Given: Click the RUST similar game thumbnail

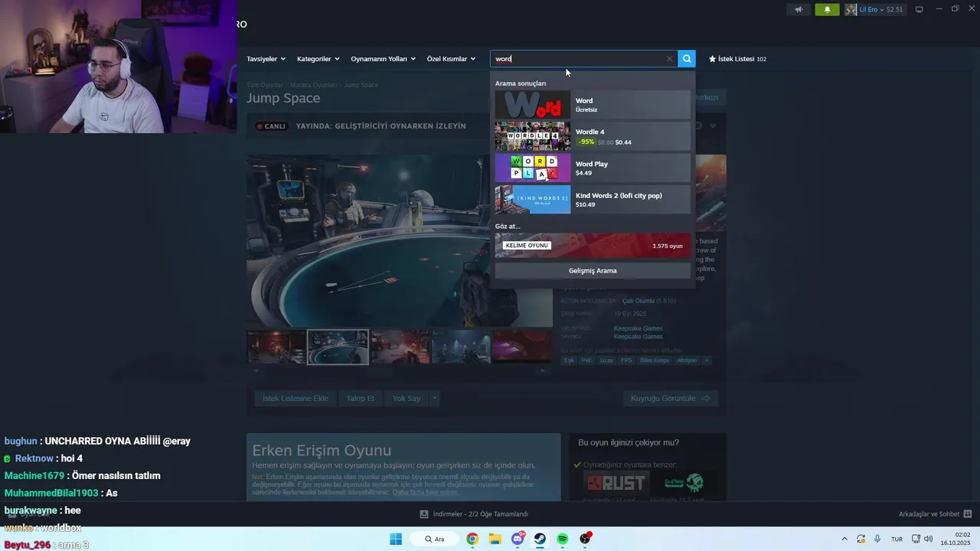Looking at the screenshot, I should coord(616,483).
